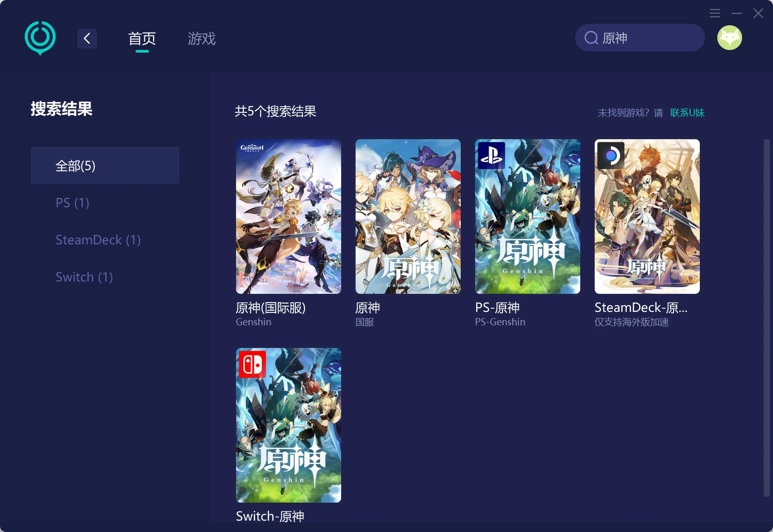Click the 仅支持海外版加速 note

click(632, 322)
